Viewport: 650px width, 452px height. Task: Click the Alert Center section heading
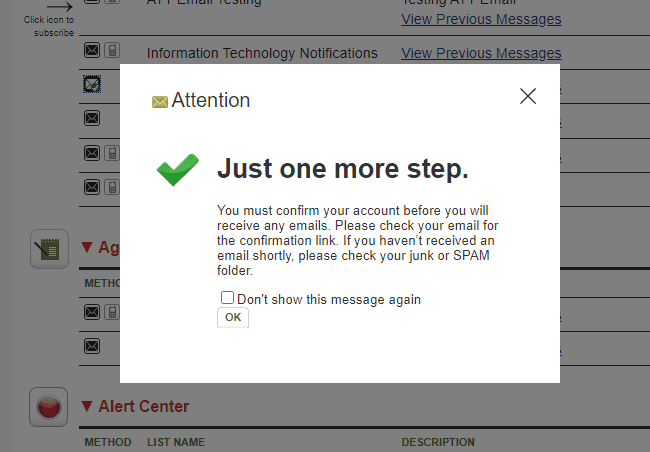(144, 406)
